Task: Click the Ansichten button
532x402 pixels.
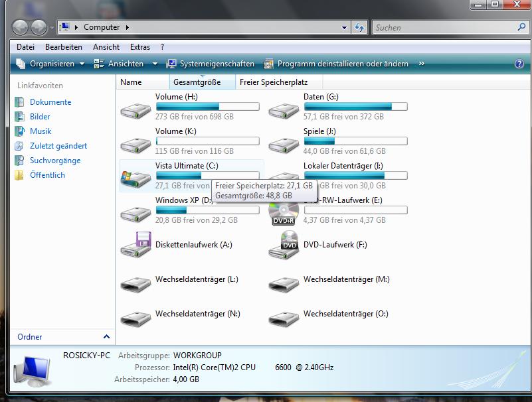Action: pos(119,64)
